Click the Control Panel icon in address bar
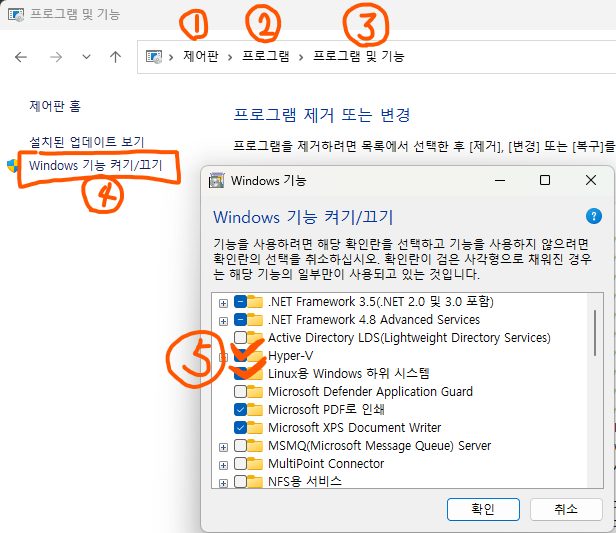This screenshot has height=533, width=616. tap(154, 57)
